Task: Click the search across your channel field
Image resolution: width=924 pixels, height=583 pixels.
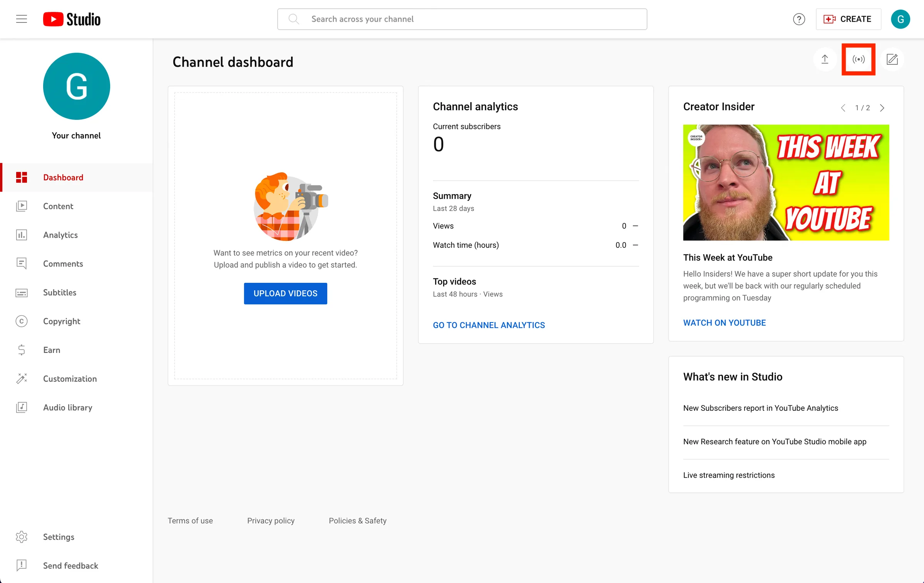Action: 462,19
